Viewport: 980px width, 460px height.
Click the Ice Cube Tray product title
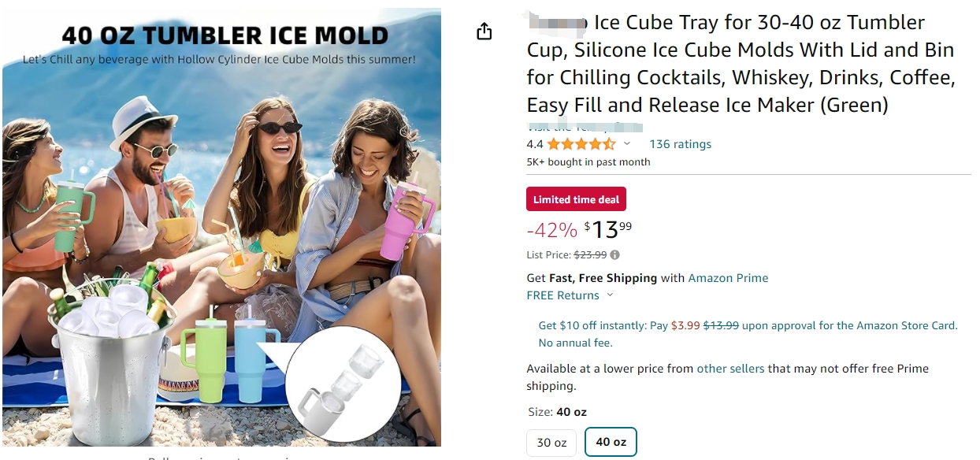pos(741,64)
